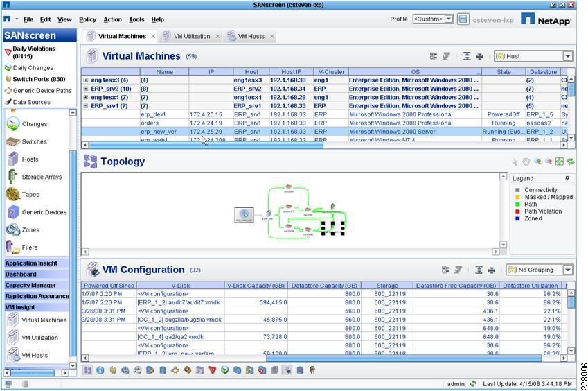
Task: Click green changes globe in bottom toolbar
Action: 224,370
